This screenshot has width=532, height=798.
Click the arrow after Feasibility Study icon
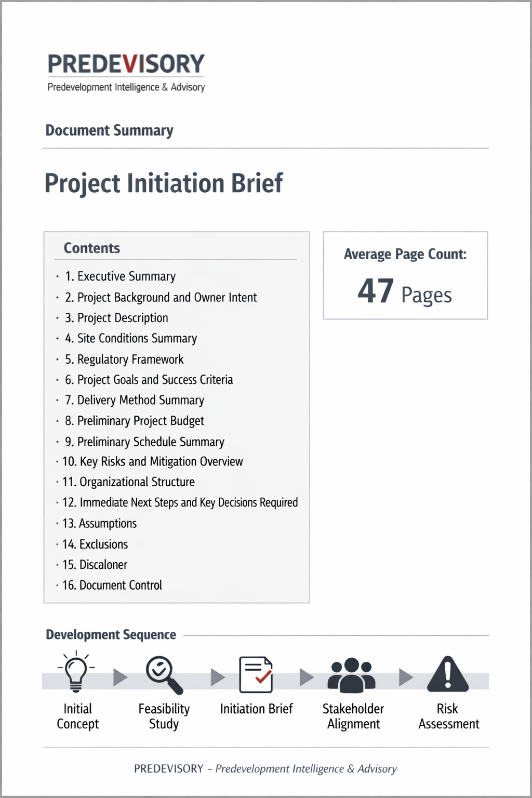pos(218,677)
